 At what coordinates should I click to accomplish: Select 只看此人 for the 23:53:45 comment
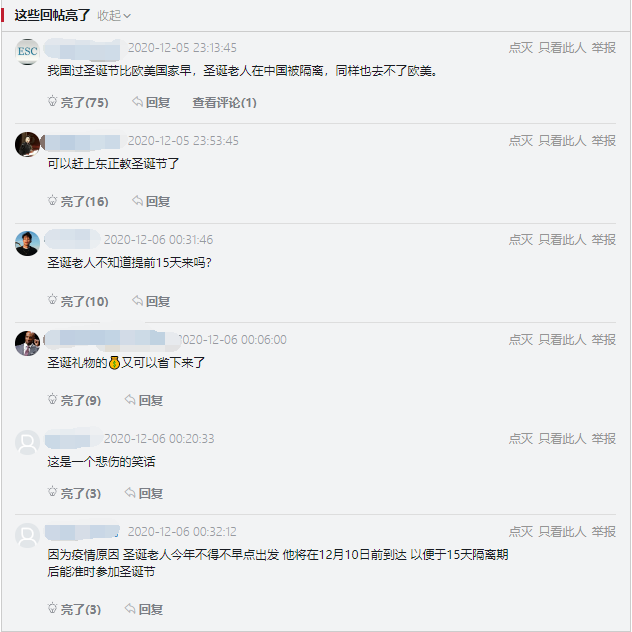click(562, 141)
